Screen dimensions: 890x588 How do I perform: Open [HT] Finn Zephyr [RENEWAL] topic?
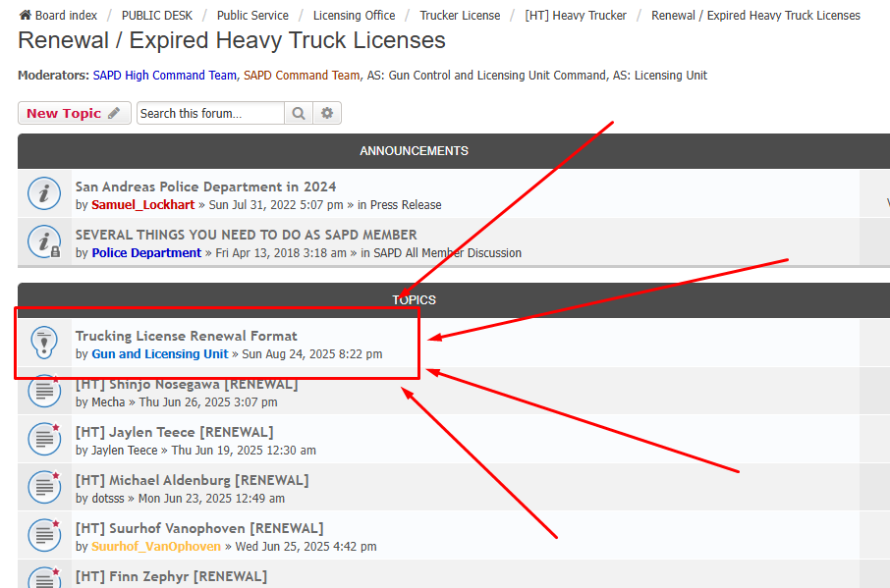pos(171,576)
